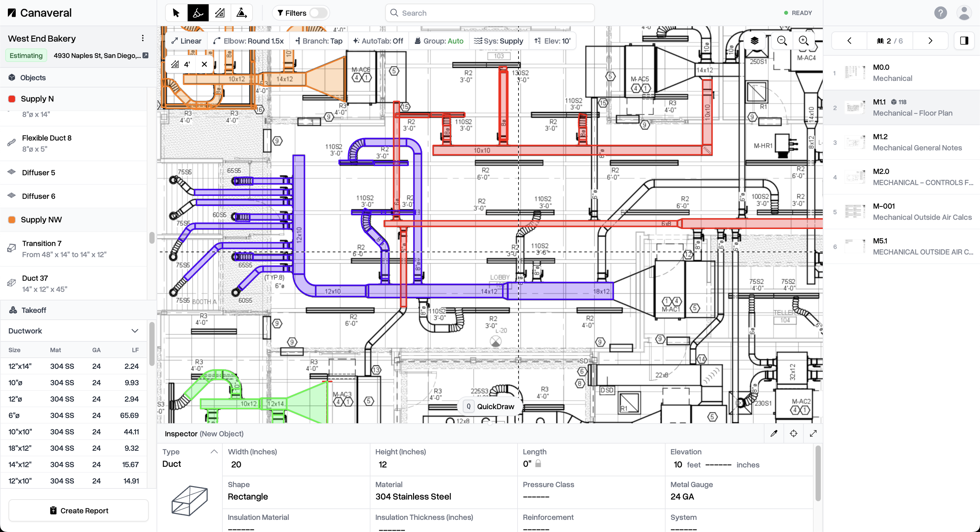The height and width of the screenshot is (532, 980).
Task: Click inside the Search field
Action: pos(489,12)
